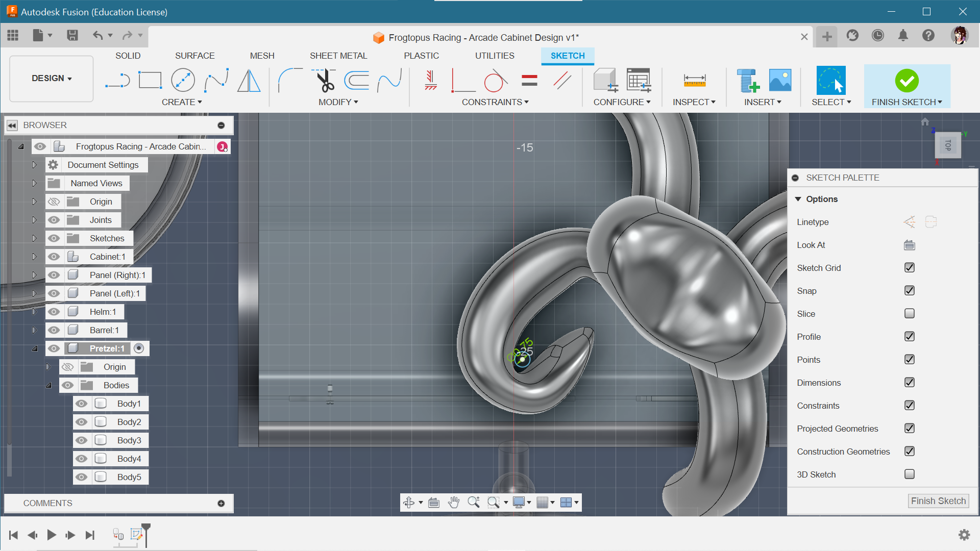
Task: Apply the Tangent constraint
Action: point(496,81)
